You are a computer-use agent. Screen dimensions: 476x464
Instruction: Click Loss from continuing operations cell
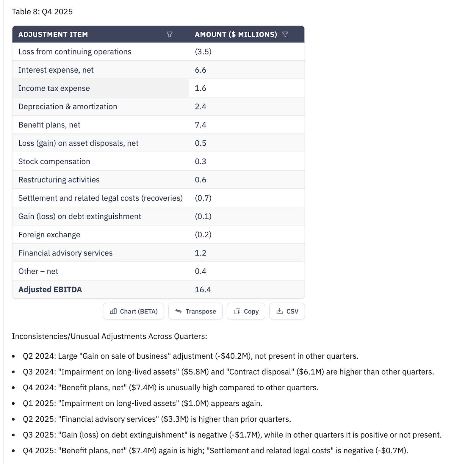pyautogui.click(x=75, y=52)
